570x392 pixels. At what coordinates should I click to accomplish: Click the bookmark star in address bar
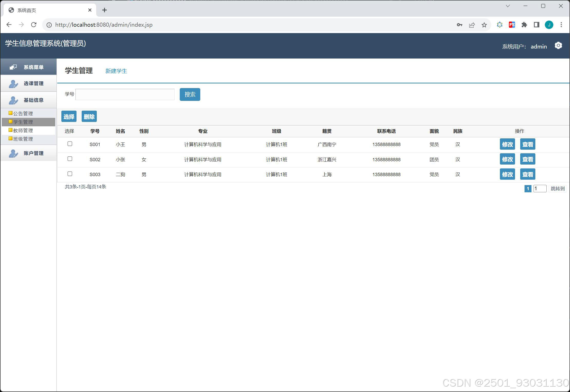coord(484,25)
